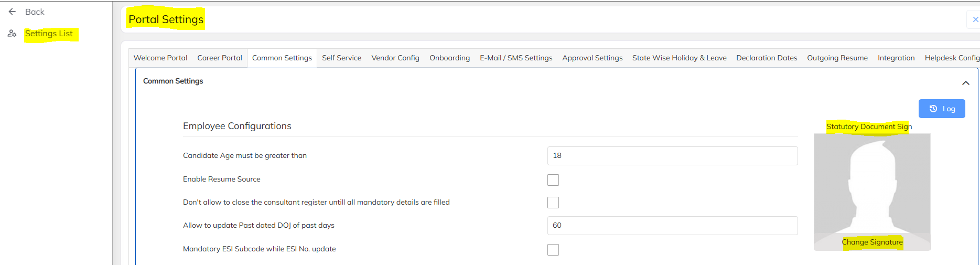Check Mandatory ESI Subcode checkbox
Image resolution: width=980 pixels, height=265 pixels.
553,250
